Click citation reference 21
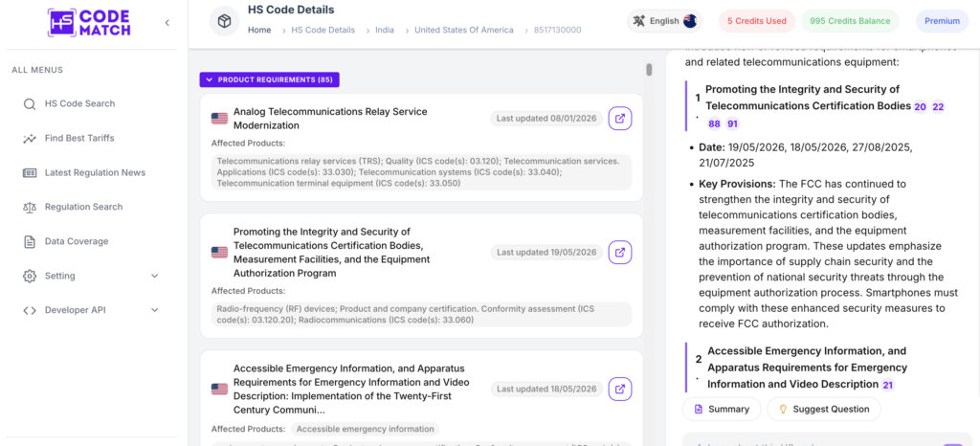 point(887,385)
